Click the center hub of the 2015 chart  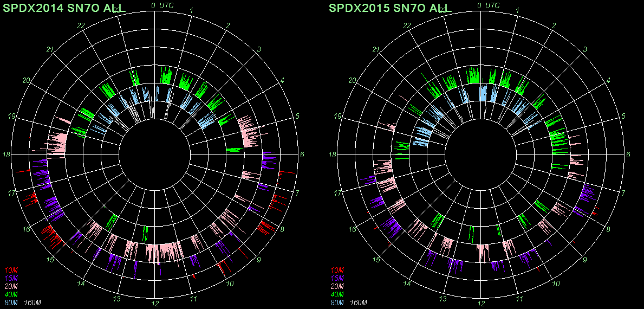(x=481, y=155)
